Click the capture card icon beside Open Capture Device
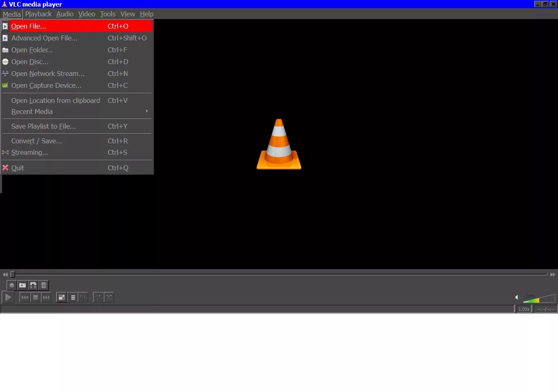This screenshot has height=392, width=558. pos(5,85)
